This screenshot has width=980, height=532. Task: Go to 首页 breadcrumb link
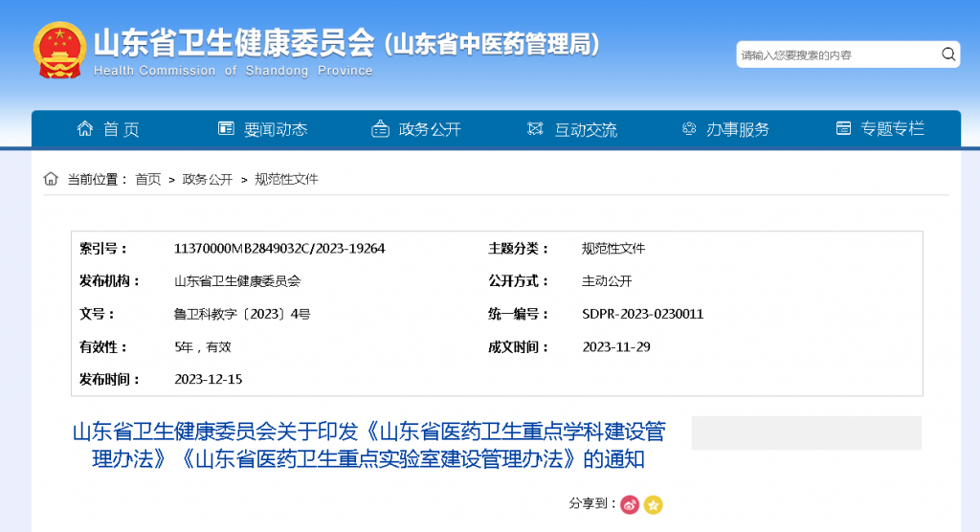click(148, 180)
